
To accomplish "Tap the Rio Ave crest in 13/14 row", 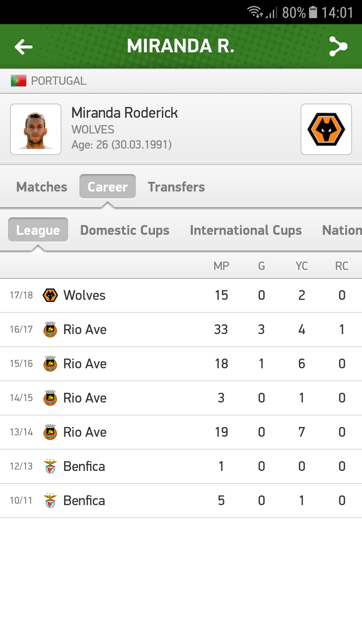I will pyautogui.click(x=50, y=432).
